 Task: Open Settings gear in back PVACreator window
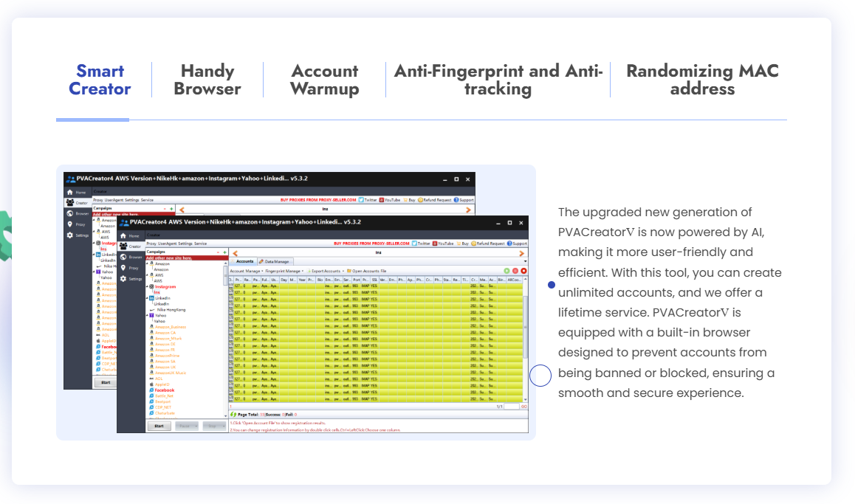[x=70, y=235]
